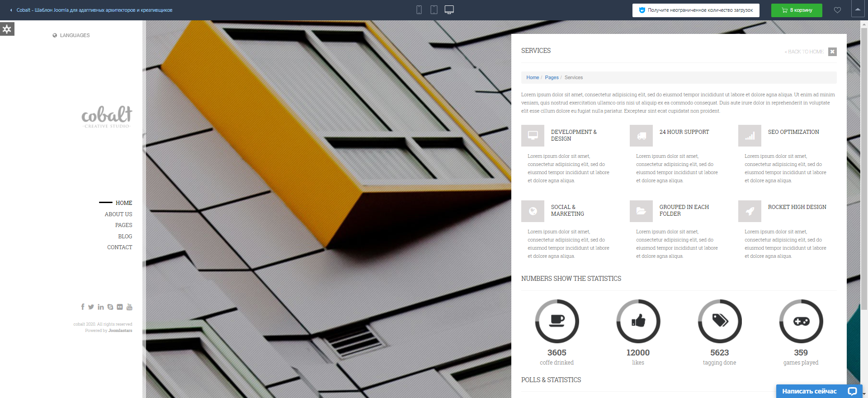Add template to favorites heart icon

[x=837, y=10]
